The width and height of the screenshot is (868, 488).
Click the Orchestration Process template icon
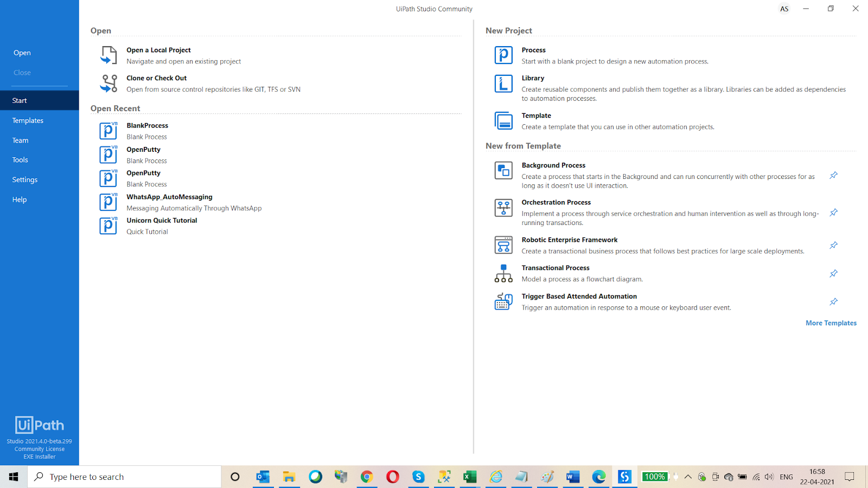coord(503,208)
